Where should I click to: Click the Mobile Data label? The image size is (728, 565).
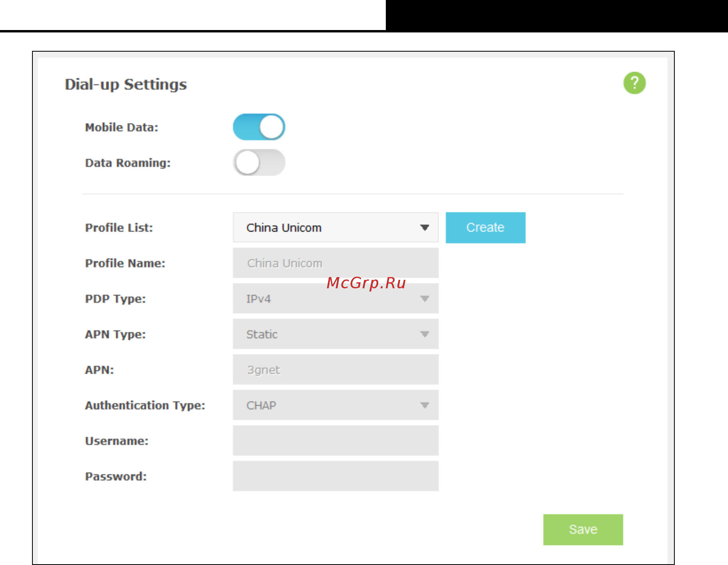pos(122,127)
